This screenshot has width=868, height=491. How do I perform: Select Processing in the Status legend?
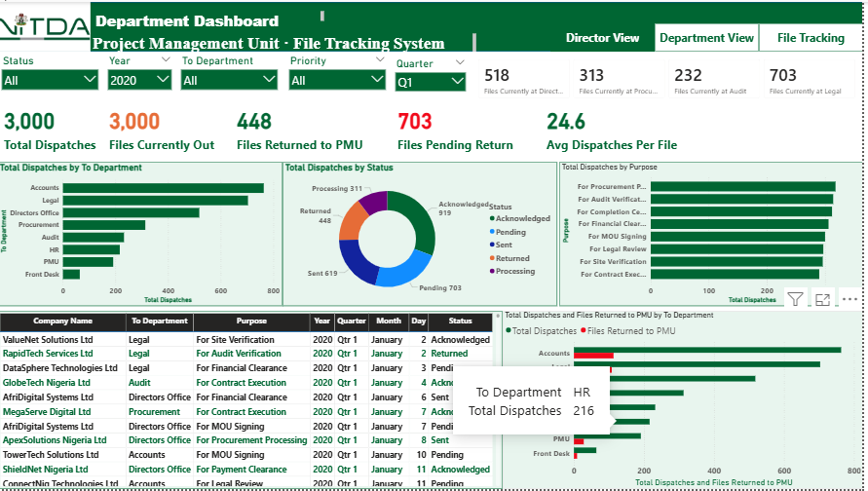pyautogui.click(x=512, y=271)
